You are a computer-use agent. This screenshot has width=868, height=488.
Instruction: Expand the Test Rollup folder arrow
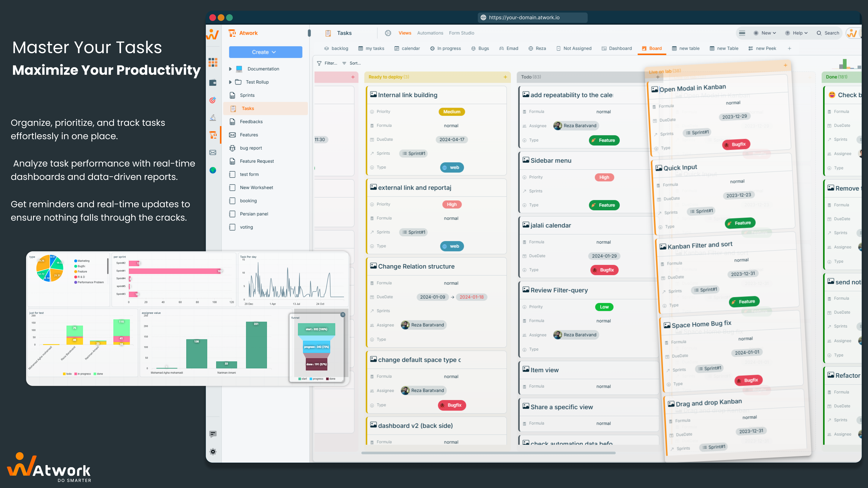[231, 82]
